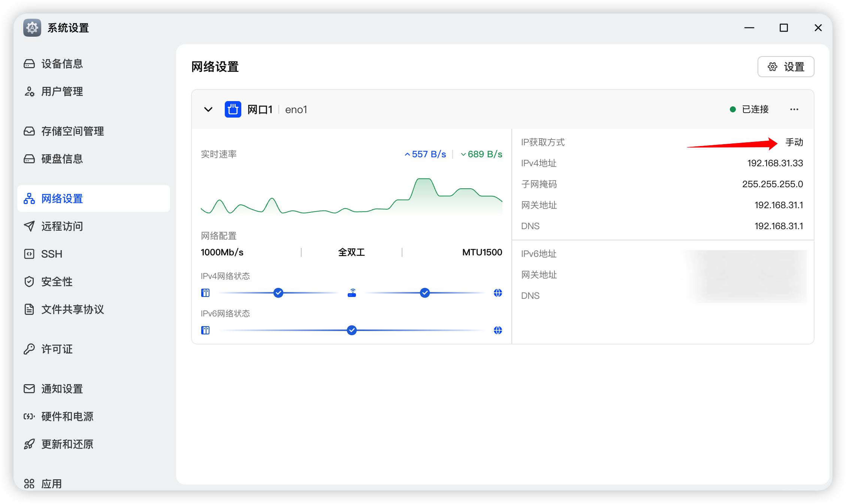Open 更新和还原 in sidebar
Viewport: 846px width, 504px height.
tap(67, 444)
